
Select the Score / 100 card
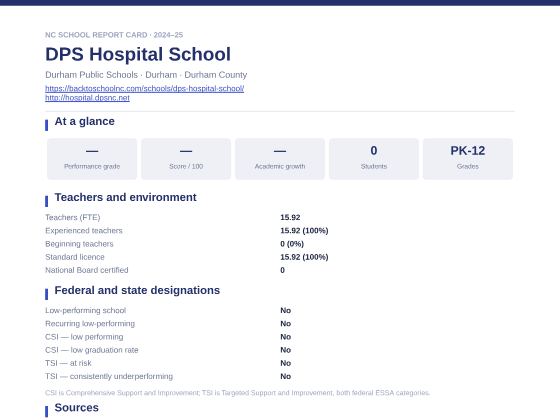pyautogui.click(x=186, y=159)
